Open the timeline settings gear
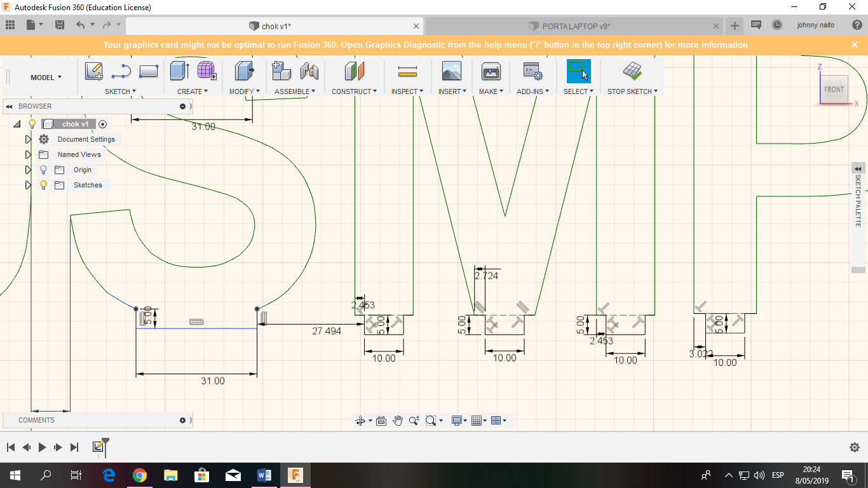 point(855,447)
